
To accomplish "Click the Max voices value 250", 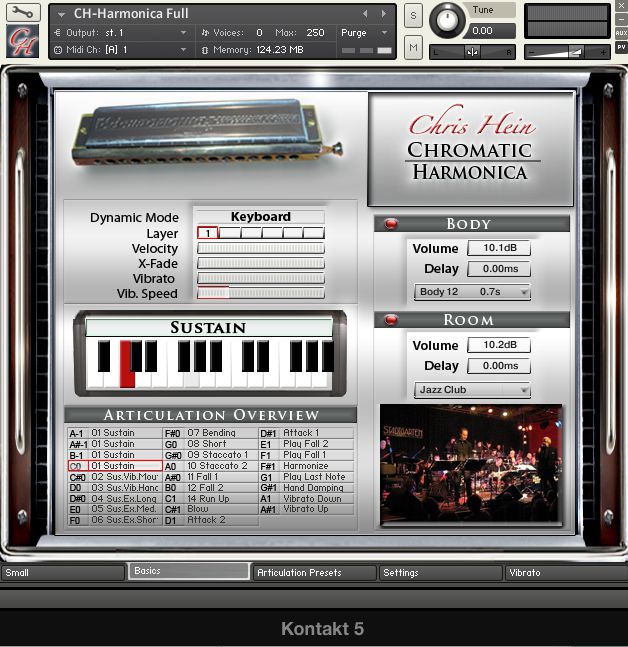I will [x=315, y=33].
